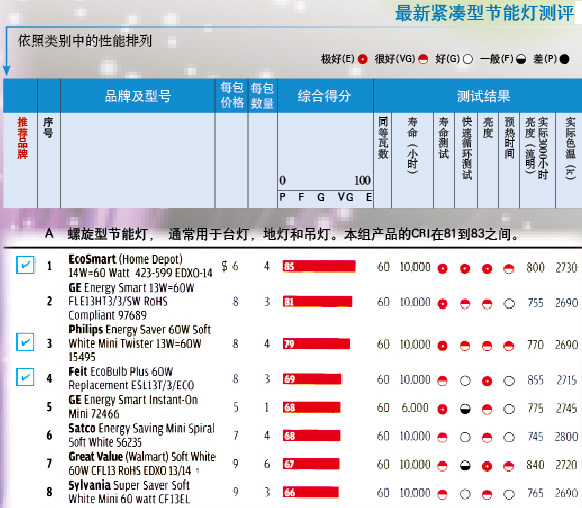
Task: Click the Great Value score bar showing 67
Action: [x=311, y=464]
